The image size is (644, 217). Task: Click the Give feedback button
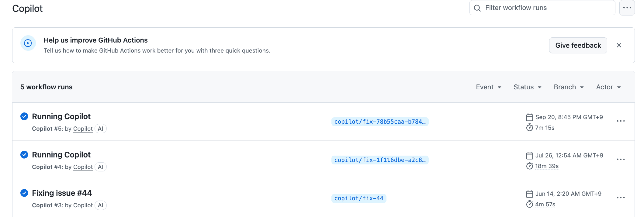[x=578, y=45]
